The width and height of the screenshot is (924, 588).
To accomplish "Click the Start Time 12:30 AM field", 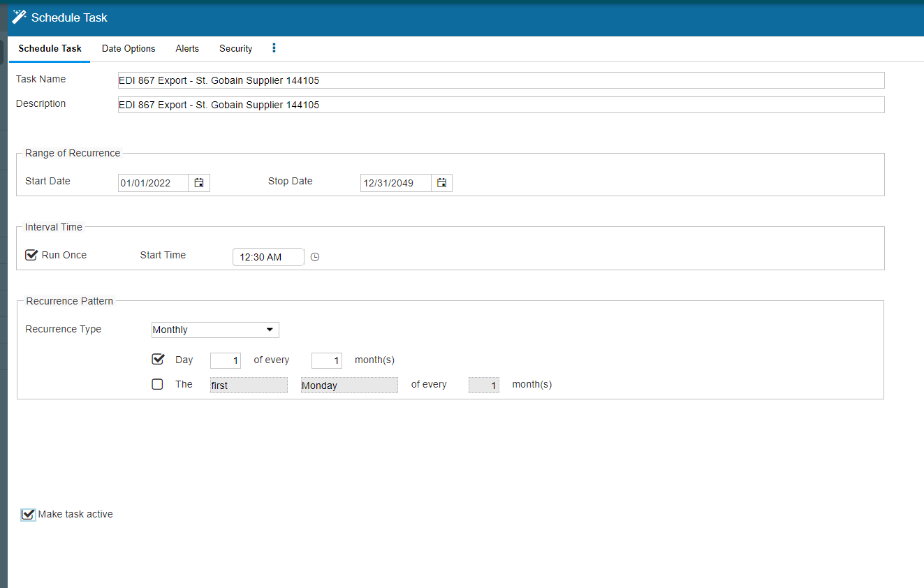I will [x=268, y=257].
